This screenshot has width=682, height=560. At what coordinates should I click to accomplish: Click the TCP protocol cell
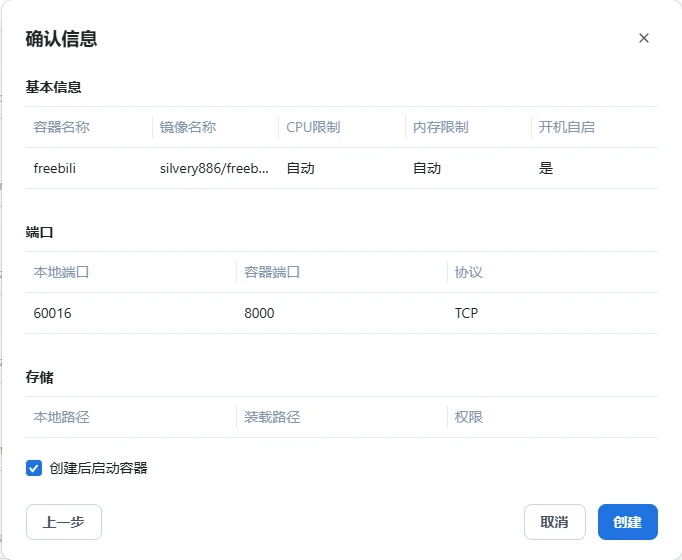(466, 313)
